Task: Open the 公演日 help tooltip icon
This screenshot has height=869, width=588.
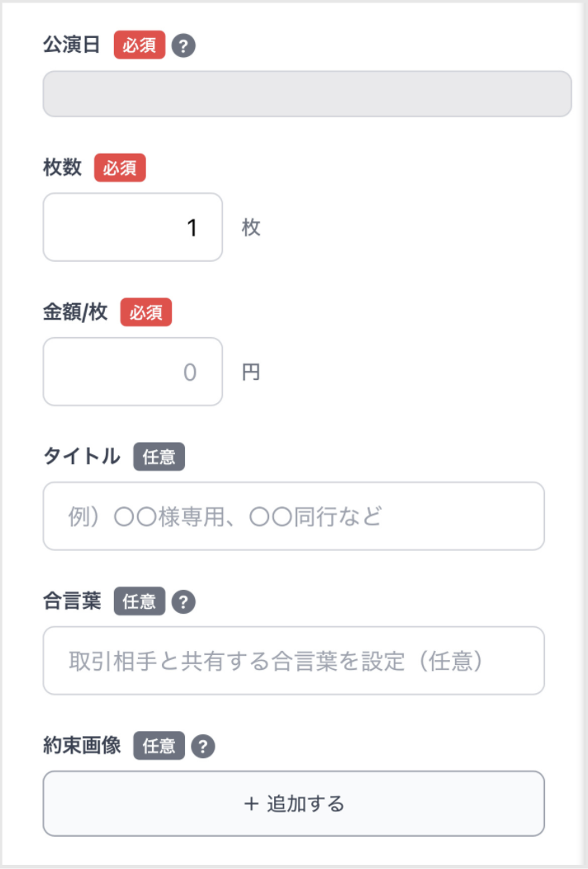Action: [x=185, y=45]
